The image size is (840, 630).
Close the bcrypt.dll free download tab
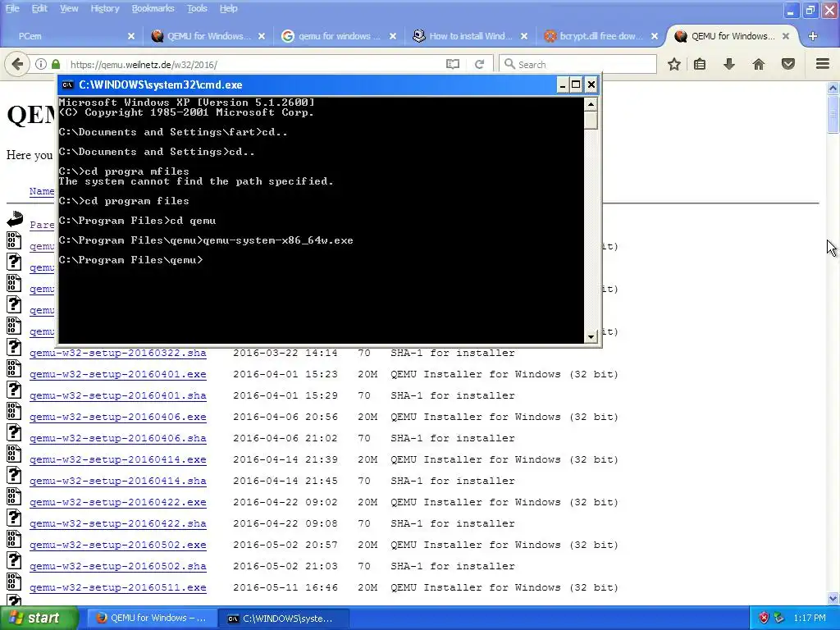[654, 36]
